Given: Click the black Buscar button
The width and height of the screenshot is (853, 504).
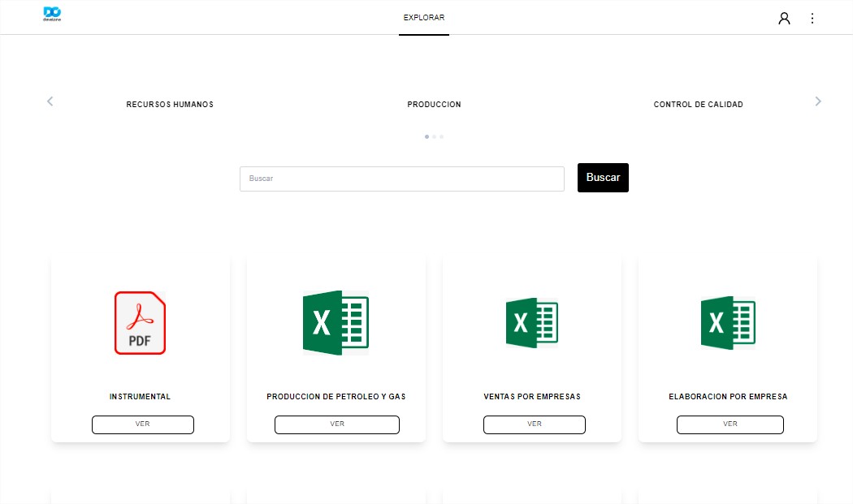Looking at the screenshot, I should click(x=603, y=178).
